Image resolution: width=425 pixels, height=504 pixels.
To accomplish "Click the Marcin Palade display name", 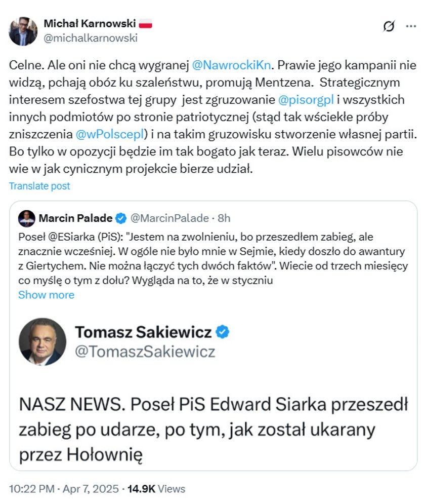I will tap(75, 218).
